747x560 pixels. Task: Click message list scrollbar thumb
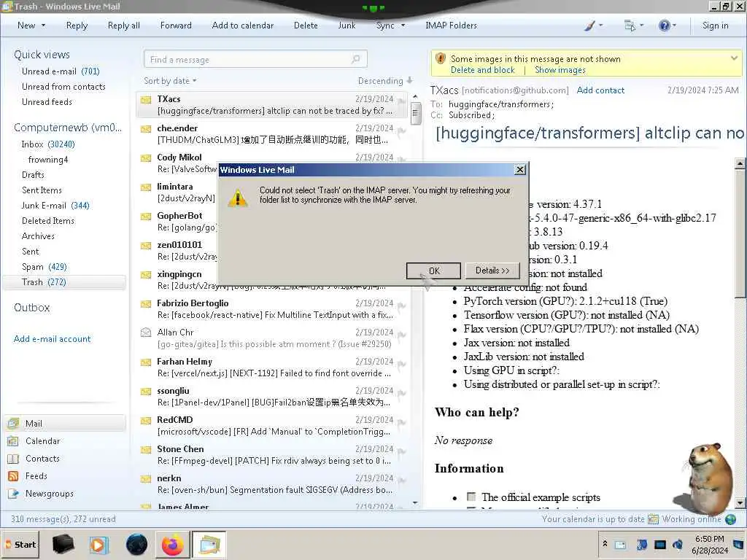click(415, 113)
